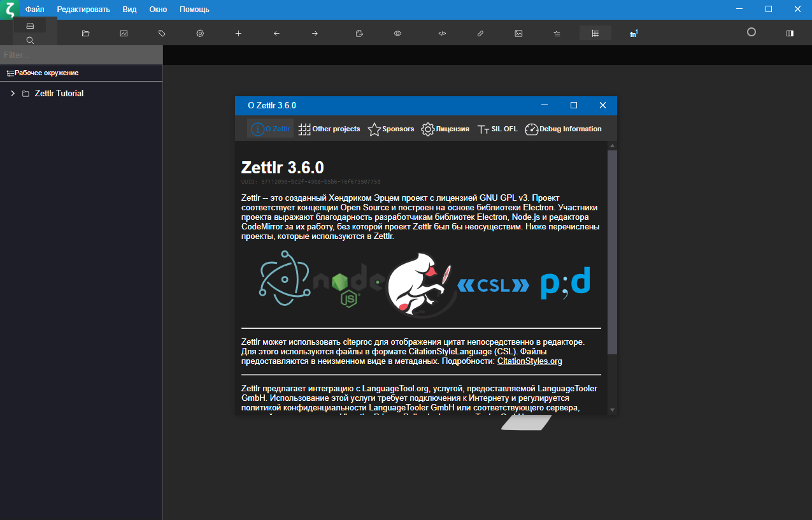812x520 pixels.
Task: Open the SIL OFL tab
Action: pos(497,129)
